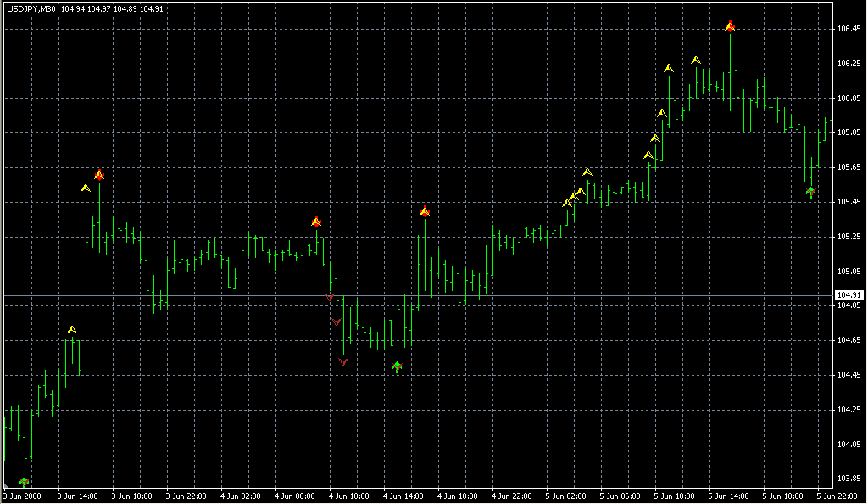Click the 5 Jun 02:00 time label
Screen dimensions: 868x504
[565, 496]
